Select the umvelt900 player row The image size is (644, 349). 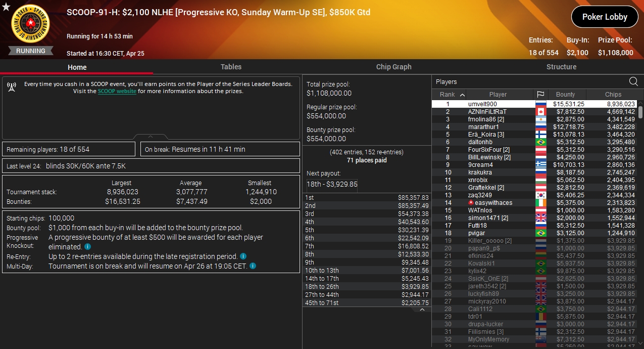[x=534, y=104]
